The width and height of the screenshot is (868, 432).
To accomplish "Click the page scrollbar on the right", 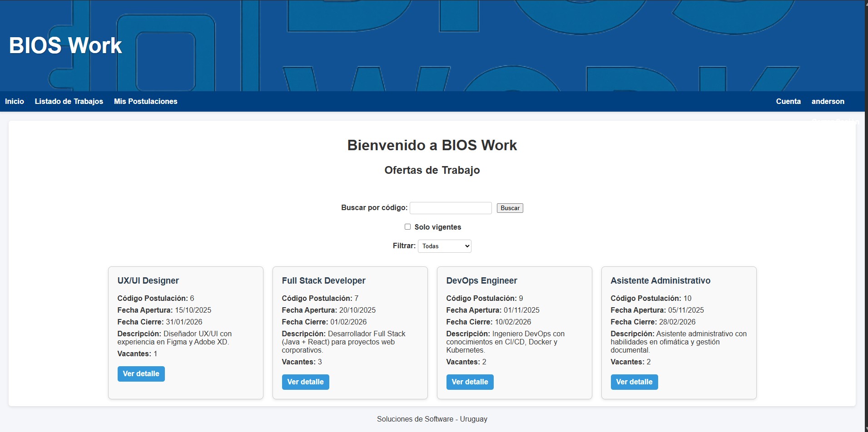I will 865,182.
